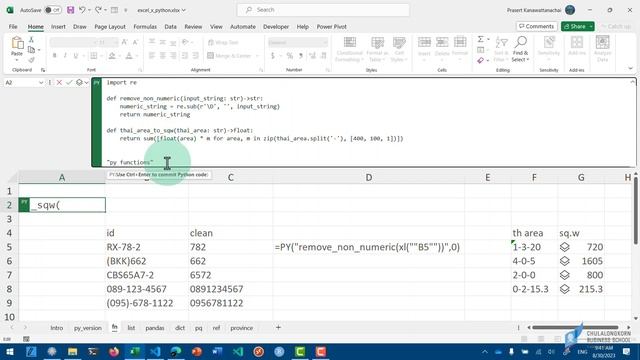Open the Name Box dropdown for A2
640x360 pixels.
pyautogui.click(x=41, y=83)
